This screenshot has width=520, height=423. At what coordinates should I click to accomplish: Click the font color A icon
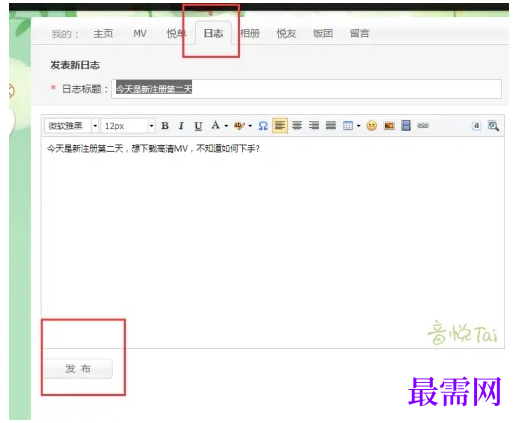[215, 125]
